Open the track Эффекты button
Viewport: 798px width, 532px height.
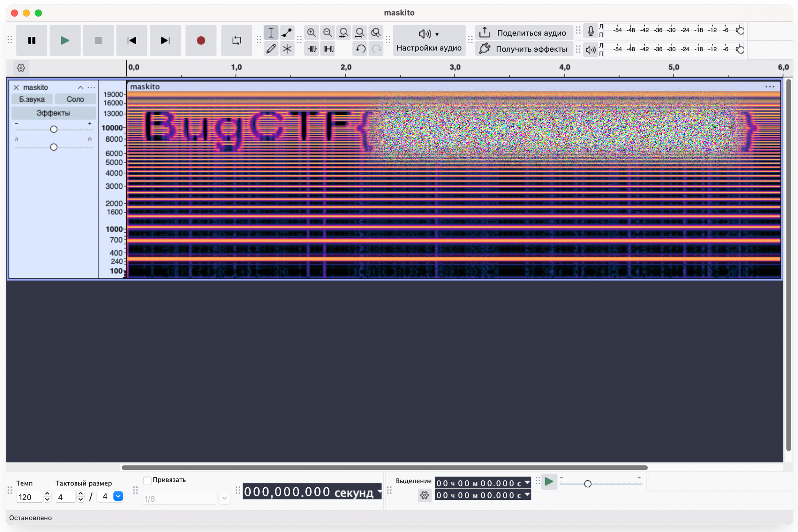(x=53, y=113)
